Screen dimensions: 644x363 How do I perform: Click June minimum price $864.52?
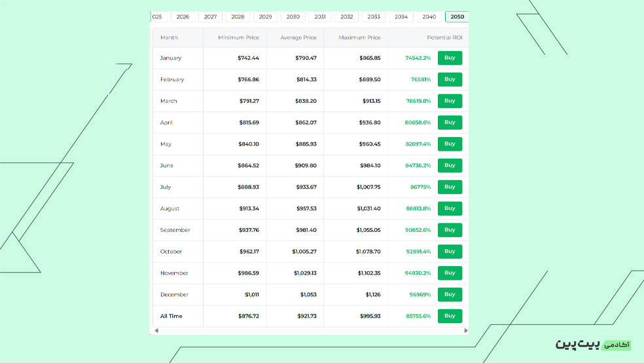click(x=249, y=165)
